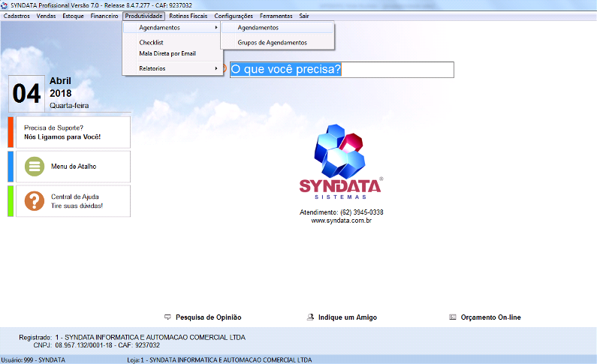Image resolution: width=597 pixels, height=364 pixels.
Task: Open the Cadastros menu
Action: click(17, 16)
